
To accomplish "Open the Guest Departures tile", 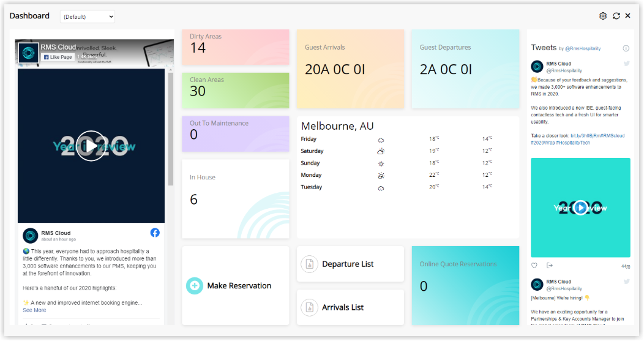I will coord(465,69).
